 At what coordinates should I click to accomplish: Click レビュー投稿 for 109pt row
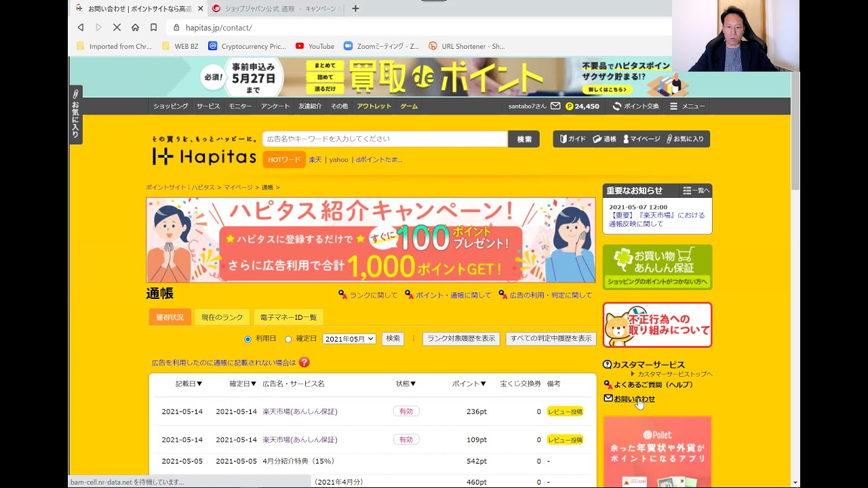coord(565,440)
